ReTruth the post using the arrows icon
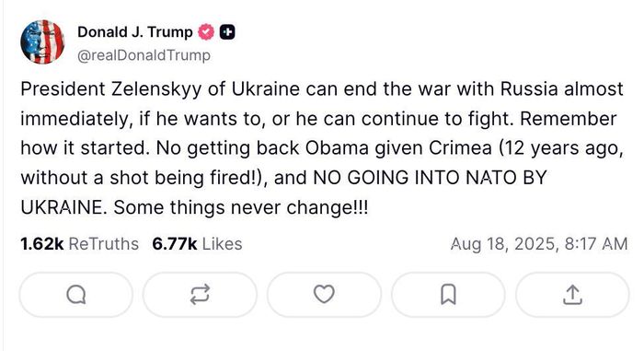The image size is (644, 351). (200, 295)
